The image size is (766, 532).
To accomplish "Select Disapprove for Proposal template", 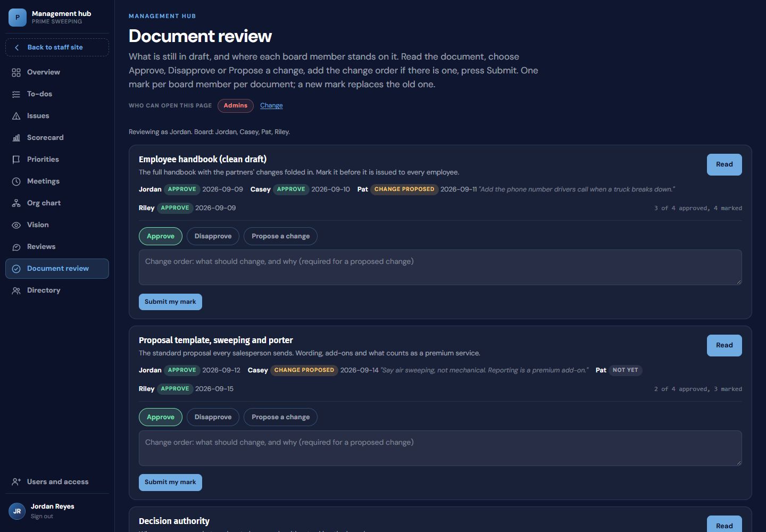I will (213, 417).
